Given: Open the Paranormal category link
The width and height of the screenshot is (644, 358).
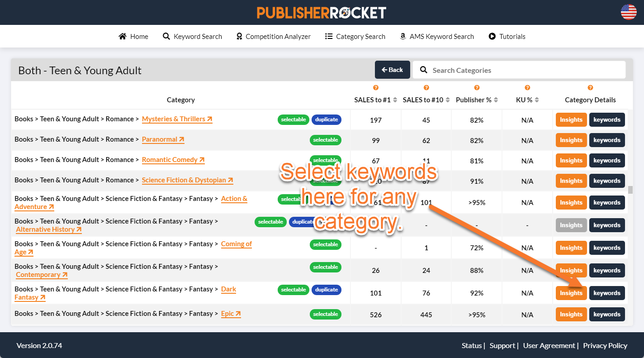Looking at the screenshot, I should (163, 139).
